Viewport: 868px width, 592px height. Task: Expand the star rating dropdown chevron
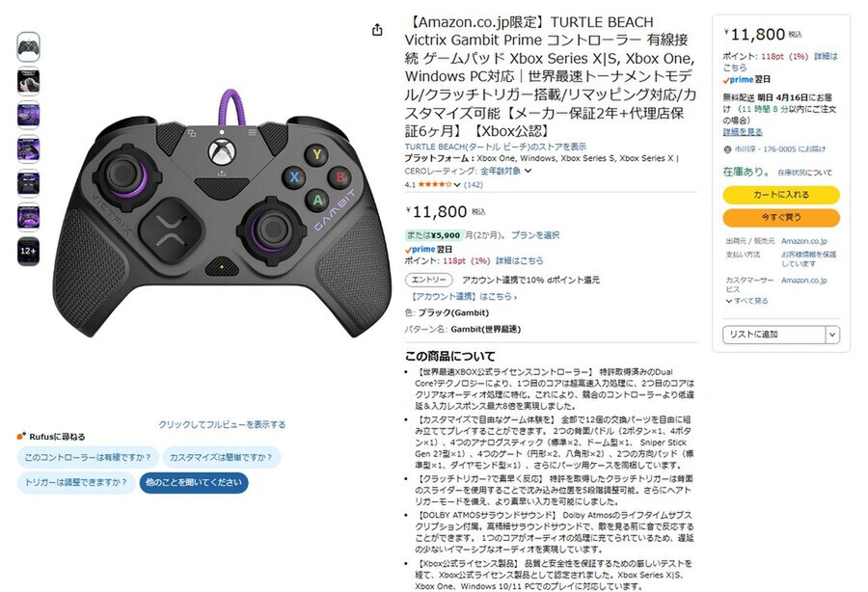(x=457, y=185)
